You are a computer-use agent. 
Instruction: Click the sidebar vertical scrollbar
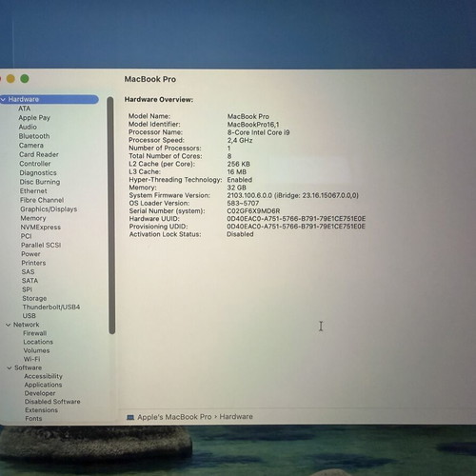click(110, 215)
